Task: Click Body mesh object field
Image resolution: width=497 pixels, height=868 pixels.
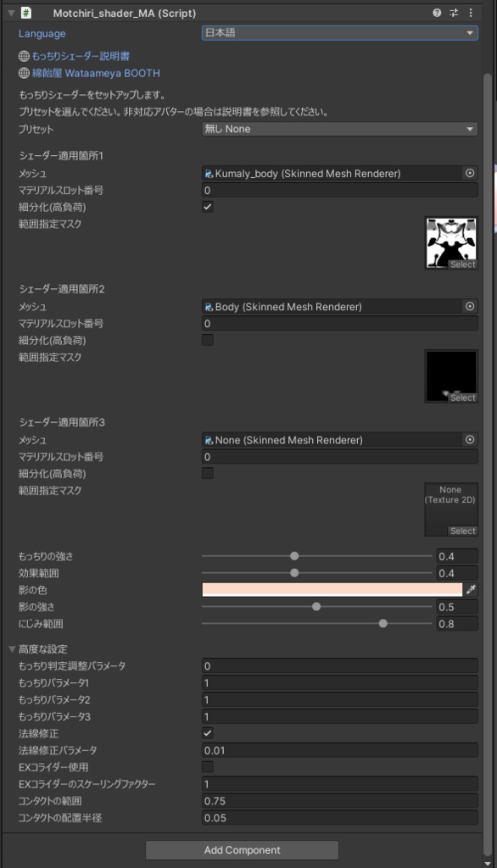Action: click(x=332, y=307)
